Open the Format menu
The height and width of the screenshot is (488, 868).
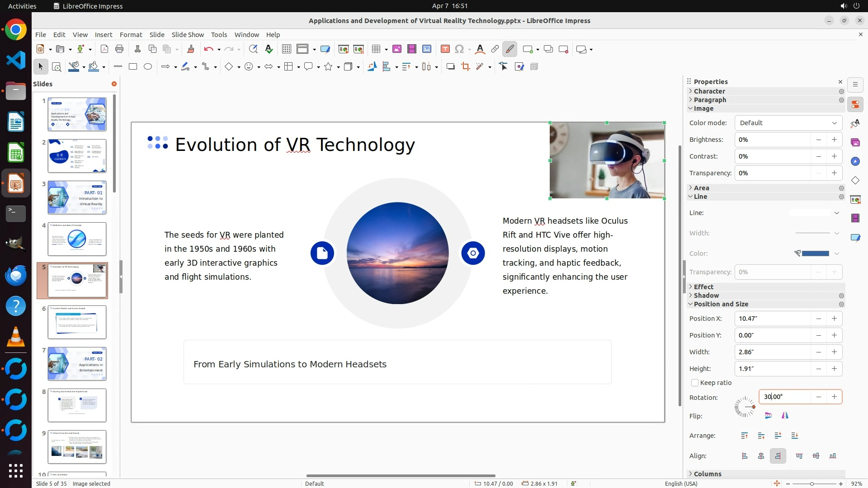coord(131,35)
